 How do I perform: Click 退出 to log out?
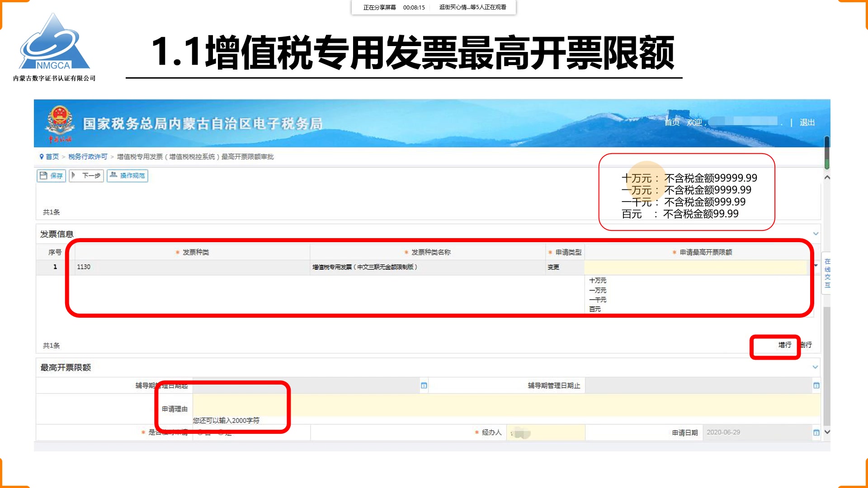807,122
